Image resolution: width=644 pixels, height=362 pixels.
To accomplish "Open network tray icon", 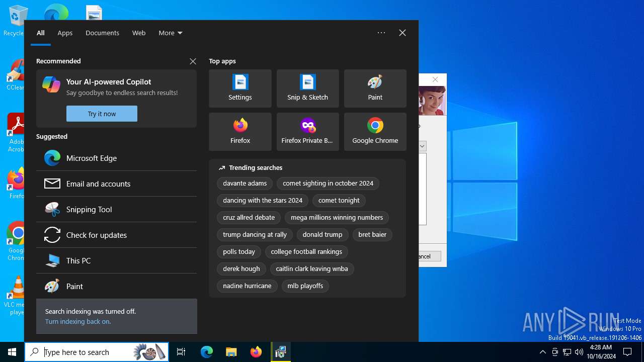I will [x=567, y=352].
